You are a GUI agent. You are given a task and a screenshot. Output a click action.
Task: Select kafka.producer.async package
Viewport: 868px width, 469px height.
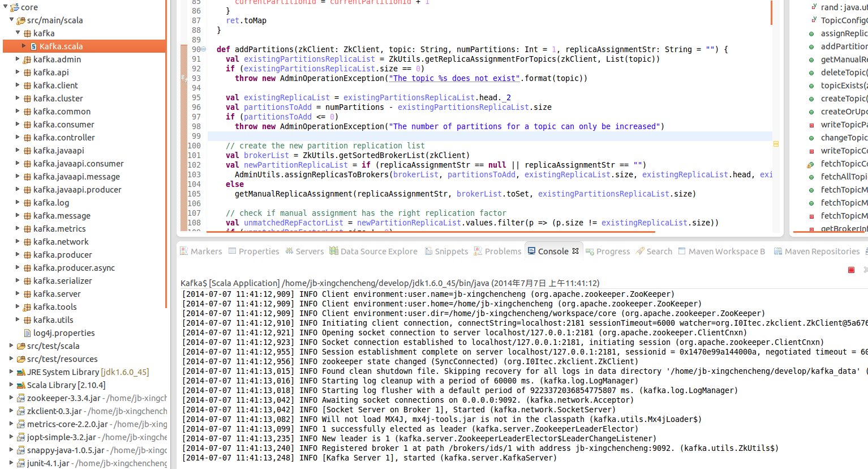click(x=74, y=267)
